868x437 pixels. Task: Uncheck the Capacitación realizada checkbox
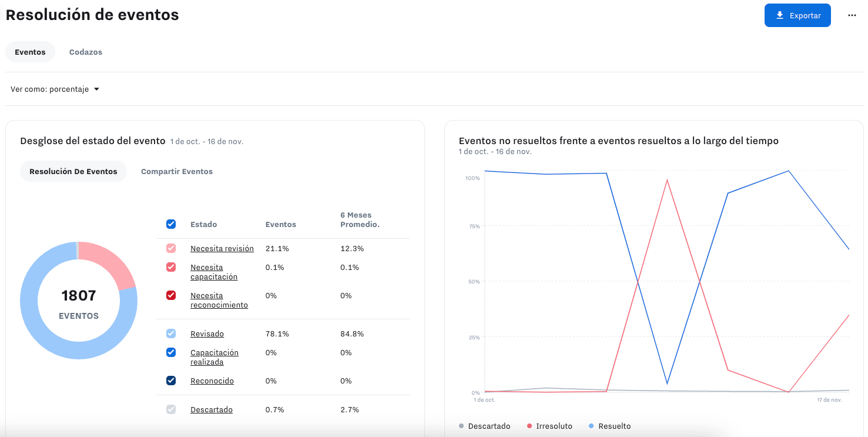coord(171,352)
